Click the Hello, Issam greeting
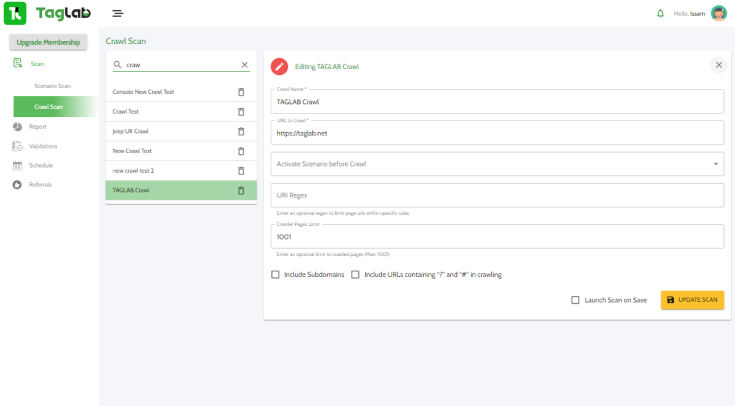 [689, 14]
